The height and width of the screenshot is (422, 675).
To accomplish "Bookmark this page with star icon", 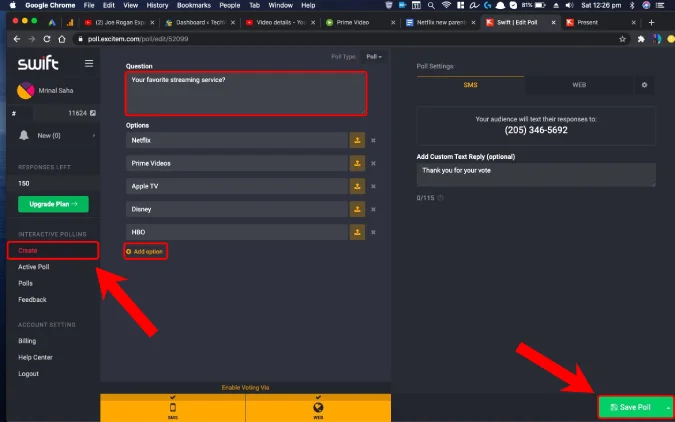I will pyautogui.click(x=622, y=39).
